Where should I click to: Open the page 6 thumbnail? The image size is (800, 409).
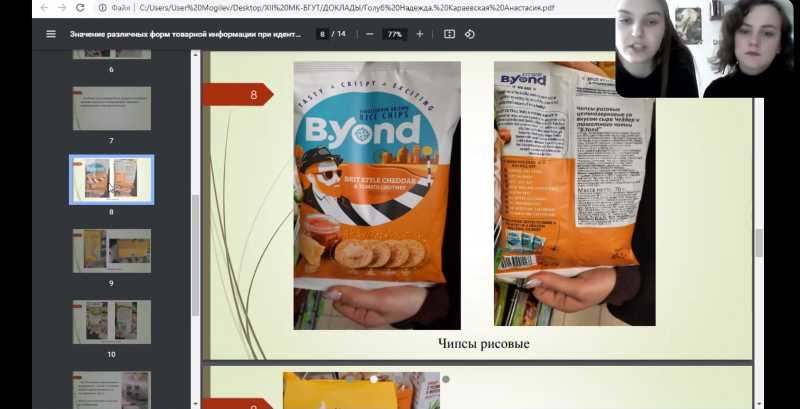click(112, 54)
